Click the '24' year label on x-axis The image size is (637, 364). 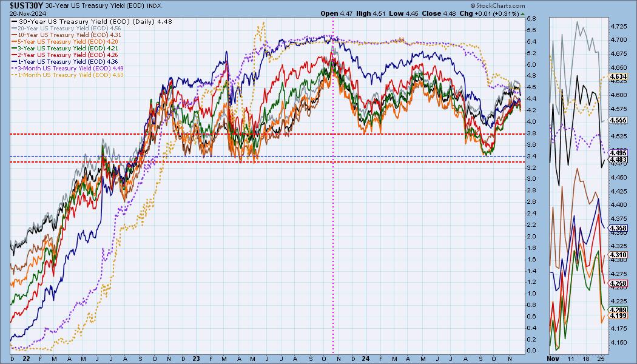click(366, 359)
